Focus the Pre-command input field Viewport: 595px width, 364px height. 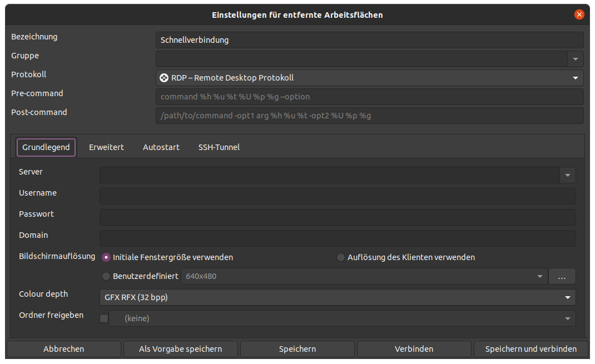point(370,97)
